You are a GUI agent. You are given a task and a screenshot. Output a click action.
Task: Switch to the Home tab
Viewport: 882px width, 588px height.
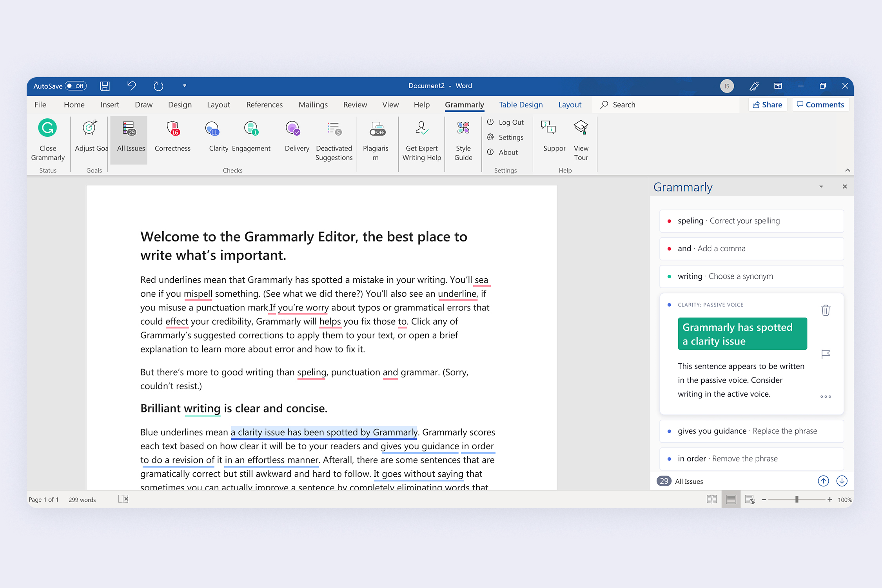[x=74, y=105]
